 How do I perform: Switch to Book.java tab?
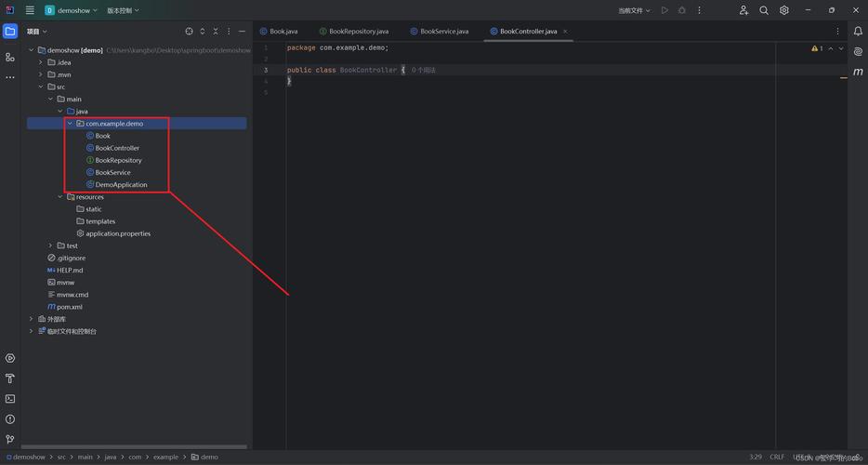[x=279, y=32]
